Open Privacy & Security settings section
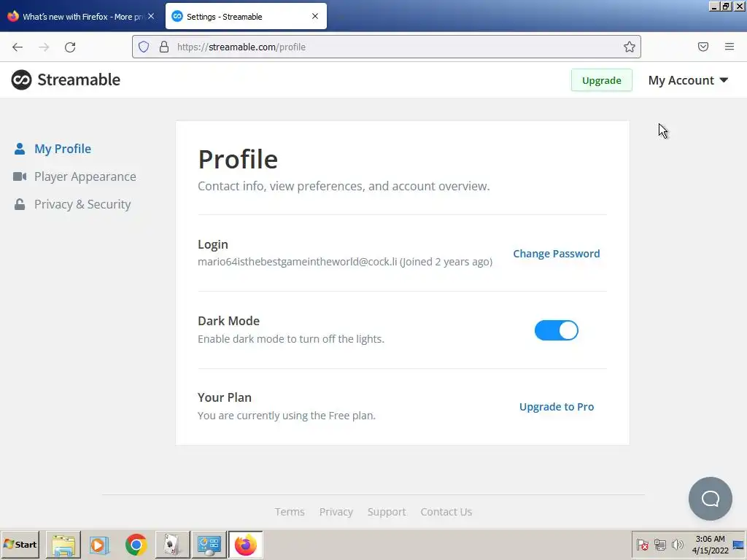 point(82,204)
